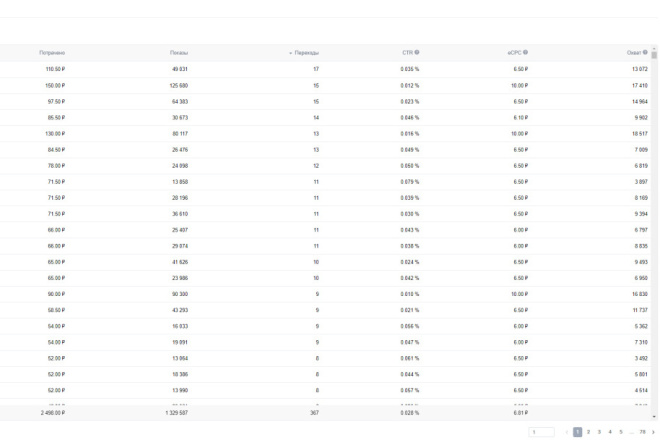Image resolution: width=660 pixels, height=440 pixels.
Task: Jump to last page 78
Action: pyautogui.click(x=642, y=432)
